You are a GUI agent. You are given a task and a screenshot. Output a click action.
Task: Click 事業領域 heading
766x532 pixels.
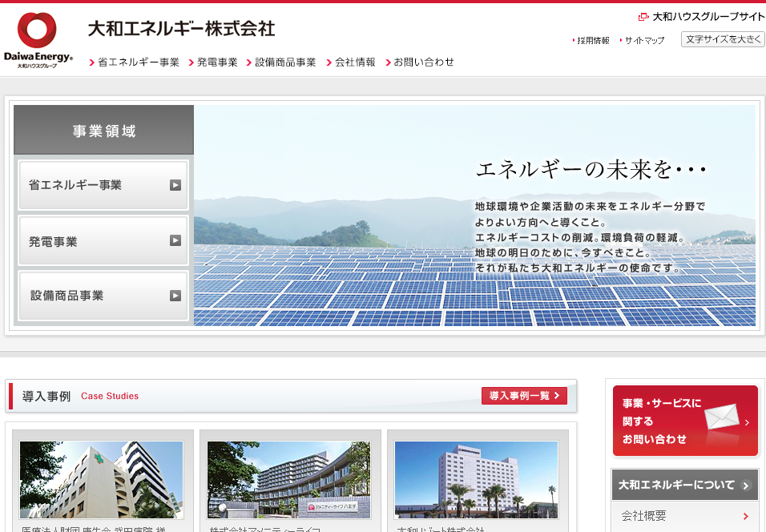click(104, 131)
